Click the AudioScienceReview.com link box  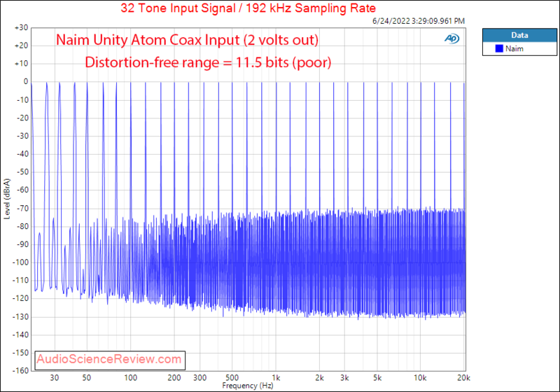pos(110,360)
